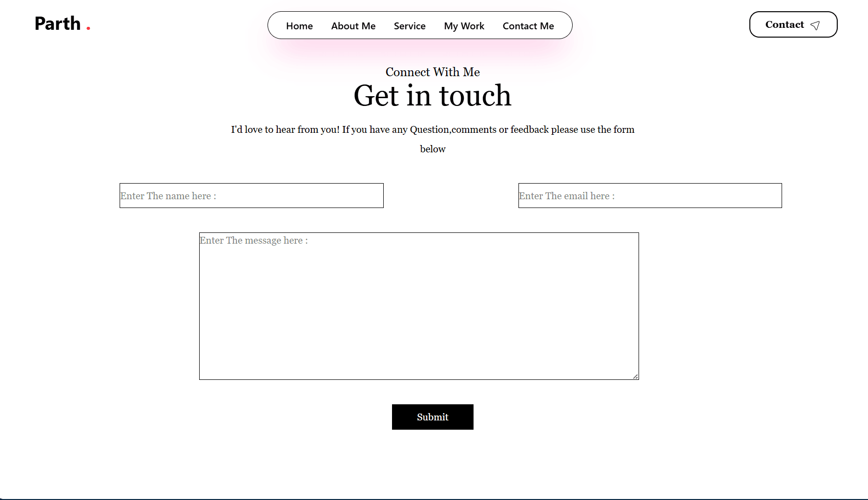Screen dimensions: 868x500
Task: Click the Submit button's text label
Action: point(432,417)
